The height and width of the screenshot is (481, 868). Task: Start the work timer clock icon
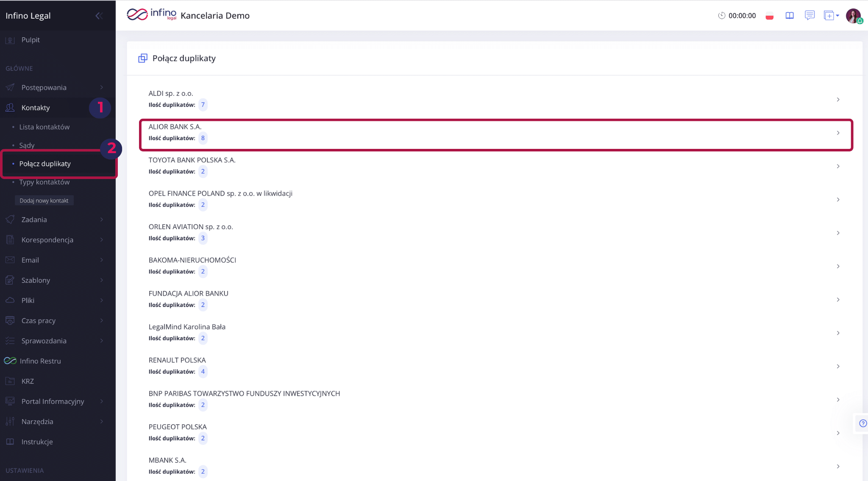[x=721, y=16]
